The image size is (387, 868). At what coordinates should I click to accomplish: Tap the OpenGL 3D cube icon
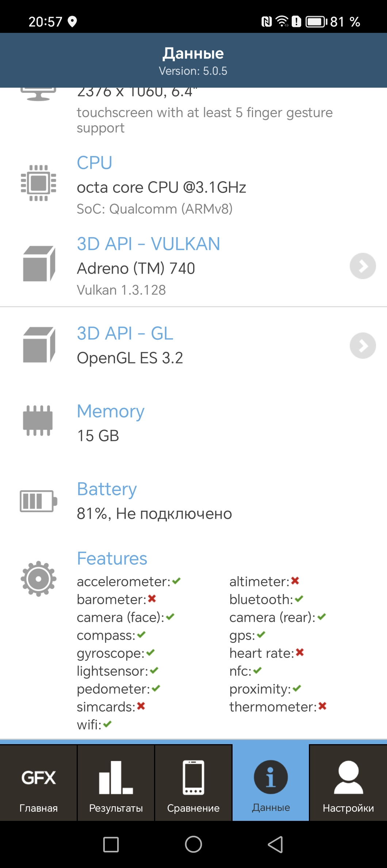(x=39, y=345)
